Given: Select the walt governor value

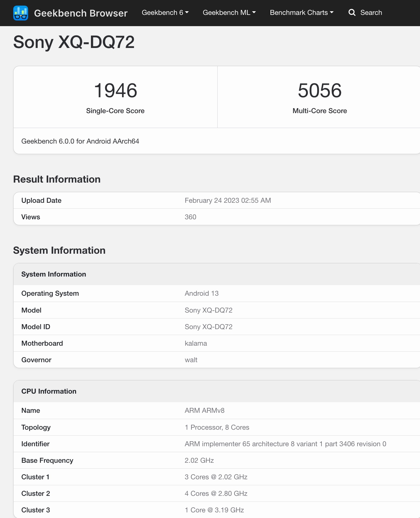Looking at the screenshot, I should click(x=191, y=360).
